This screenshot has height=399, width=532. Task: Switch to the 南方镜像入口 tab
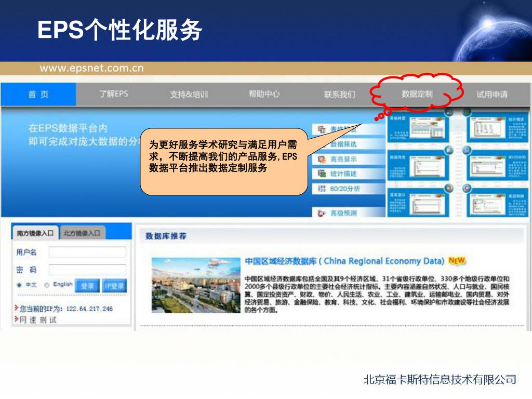pyautogui.click(x=35, y=233)
